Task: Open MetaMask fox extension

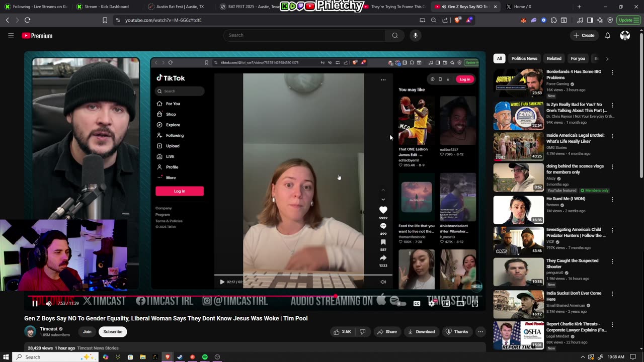Action: point(523,20)
